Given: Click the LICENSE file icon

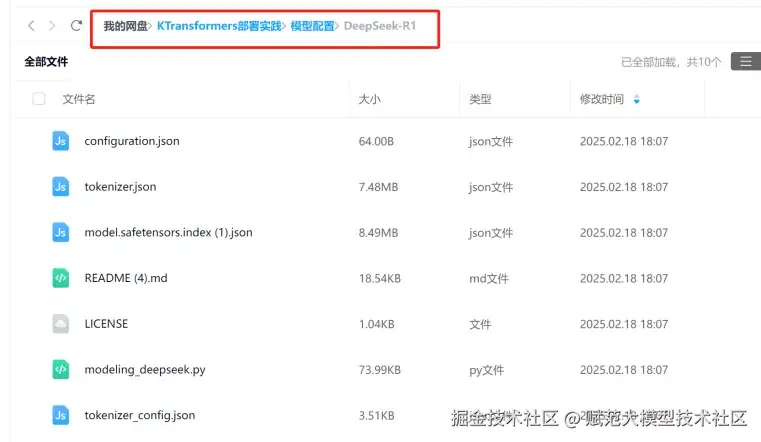Looking at the screenshot, I should (x=61, y=324).
